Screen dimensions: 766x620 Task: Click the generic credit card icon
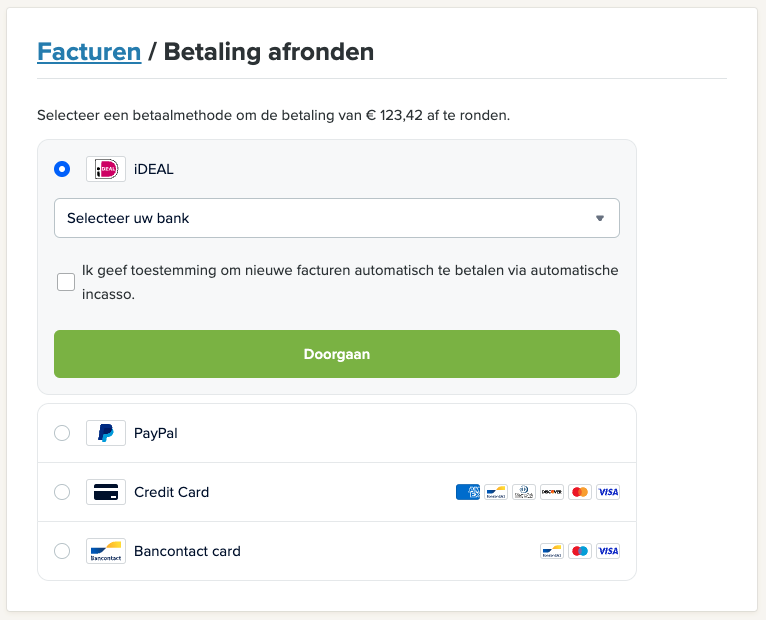click(106, 492)
